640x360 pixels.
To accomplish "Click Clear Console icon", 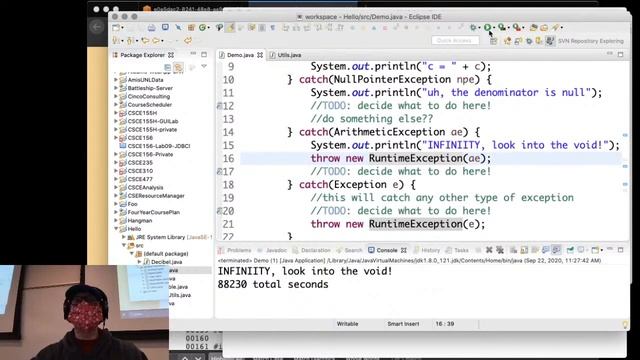I will pos(513,250).
